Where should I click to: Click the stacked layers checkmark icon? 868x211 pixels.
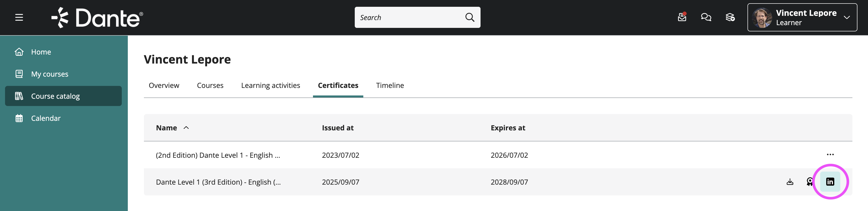coord(730,17)
